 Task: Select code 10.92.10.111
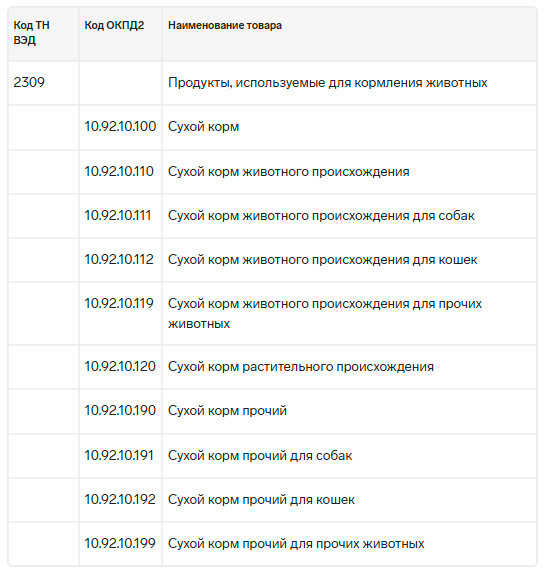118,216
